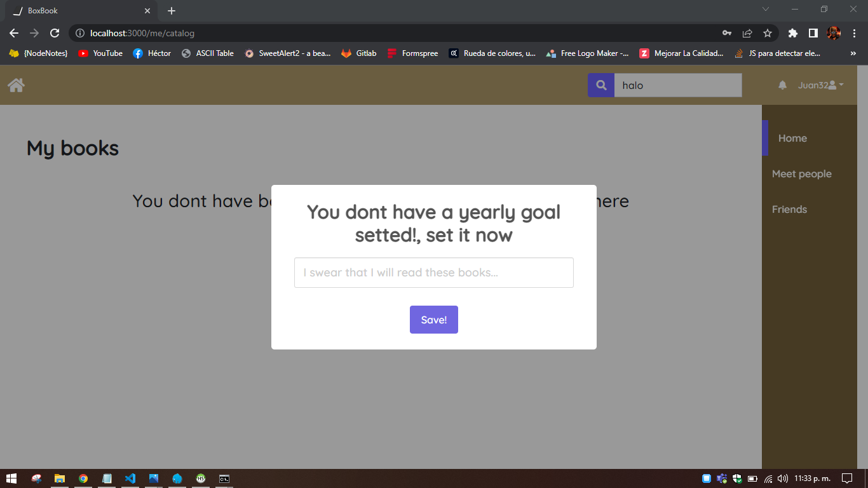Switch to Chrome in the taskbar

click(x=83, y=478)
